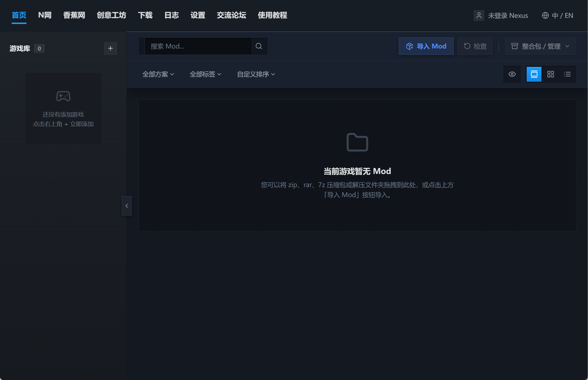Viewport: 588px width, 380px height.
Task: Click the game controller placeholder icon
Action: 63,96
